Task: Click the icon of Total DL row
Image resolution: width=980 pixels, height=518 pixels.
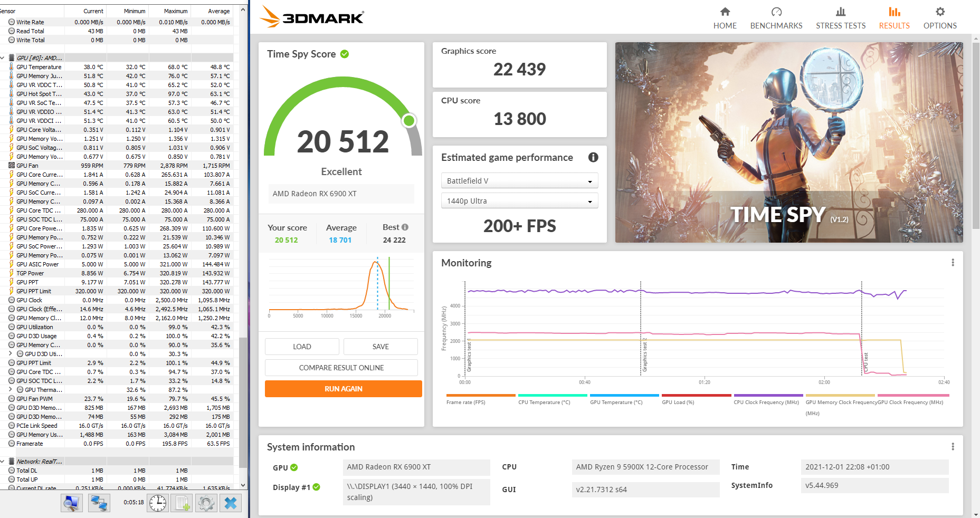Action: point(12,471)
